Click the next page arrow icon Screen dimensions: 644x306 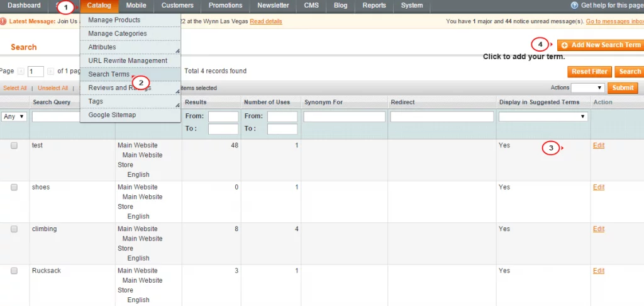point(50,72)
